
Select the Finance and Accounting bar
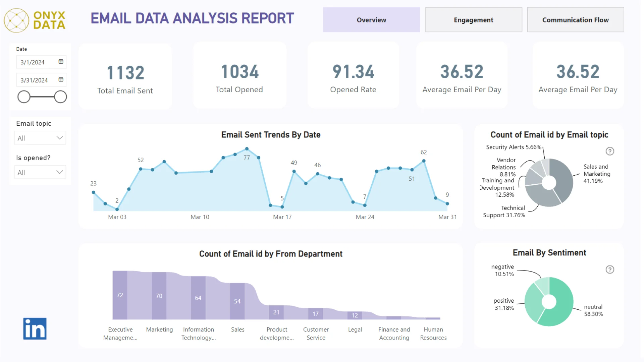point(394,318)
